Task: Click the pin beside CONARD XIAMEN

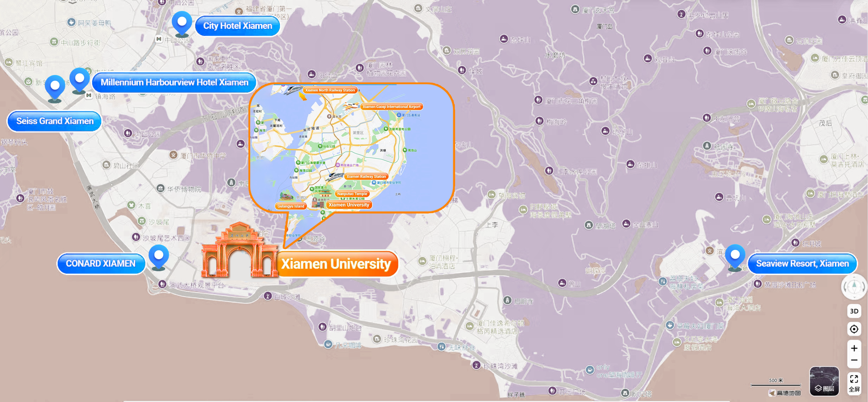Action: coord(159,257)
